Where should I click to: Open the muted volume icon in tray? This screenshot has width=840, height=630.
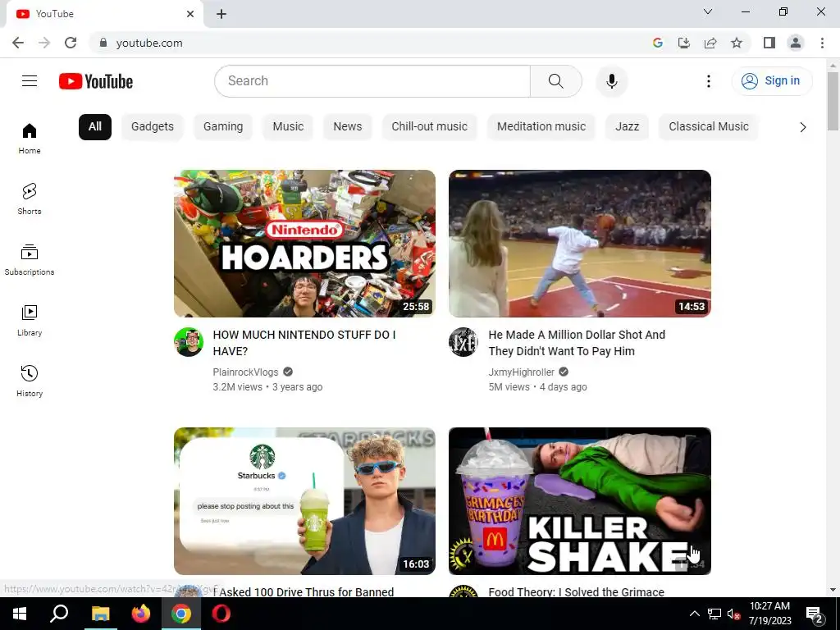click(x=734, y=614)
